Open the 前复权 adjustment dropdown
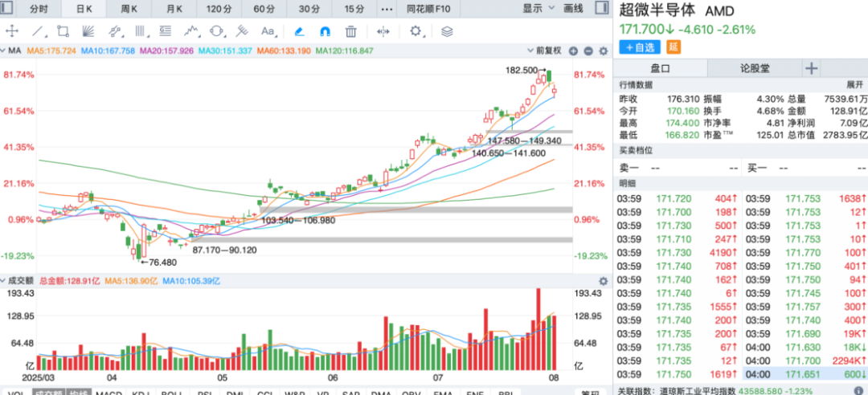 point(551,51)
